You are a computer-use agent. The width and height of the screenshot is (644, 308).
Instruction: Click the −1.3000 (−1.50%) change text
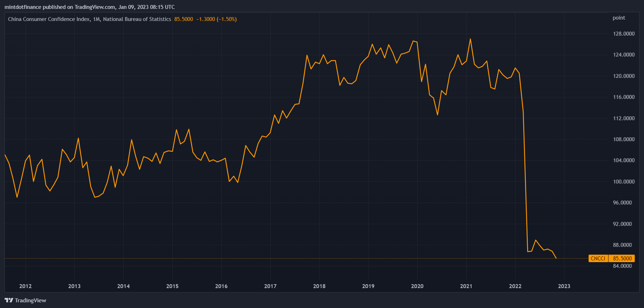click(216, 19)
